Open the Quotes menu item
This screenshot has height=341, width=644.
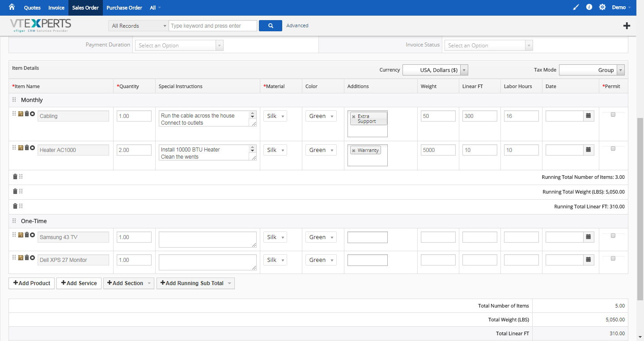[32, 8]
